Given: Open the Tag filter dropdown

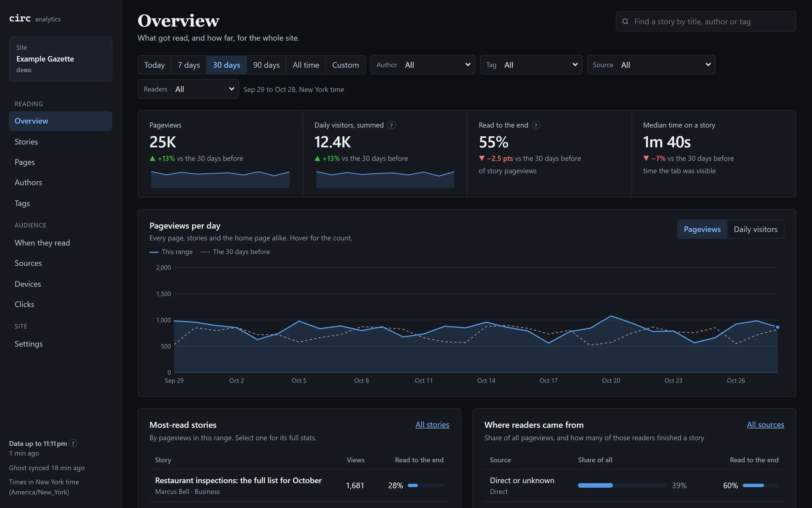Looking at the screenshot, I should [x=531, y=65].
